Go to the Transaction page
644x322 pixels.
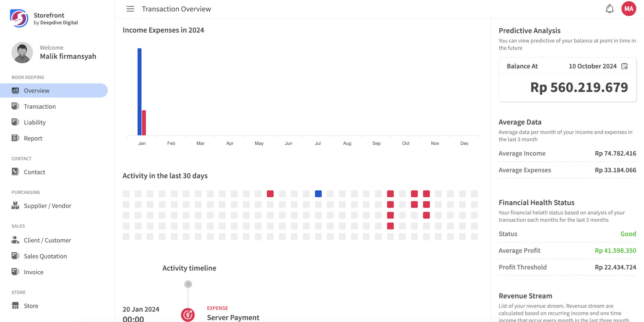click(39, 107)
